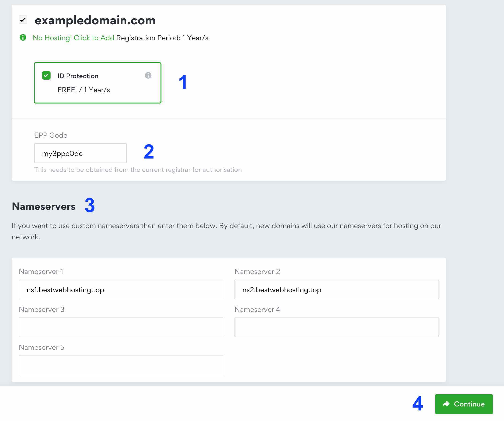Click the Nameservers section heading

coord(44,206)
